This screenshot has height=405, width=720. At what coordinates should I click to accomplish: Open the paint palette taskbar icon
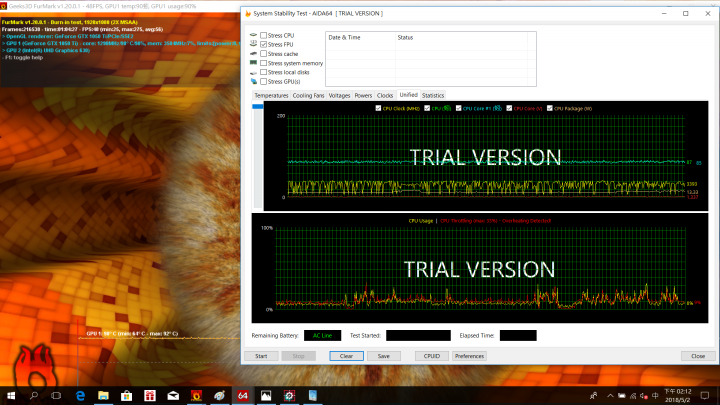tap(219, 395)
